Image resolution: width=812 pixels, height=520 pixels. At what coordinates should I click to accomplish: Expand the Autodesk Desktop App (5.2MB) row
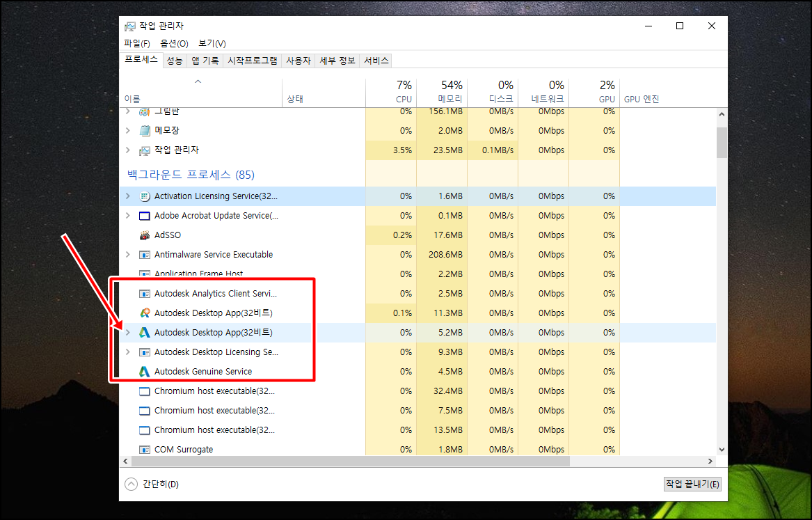[128, 333]
